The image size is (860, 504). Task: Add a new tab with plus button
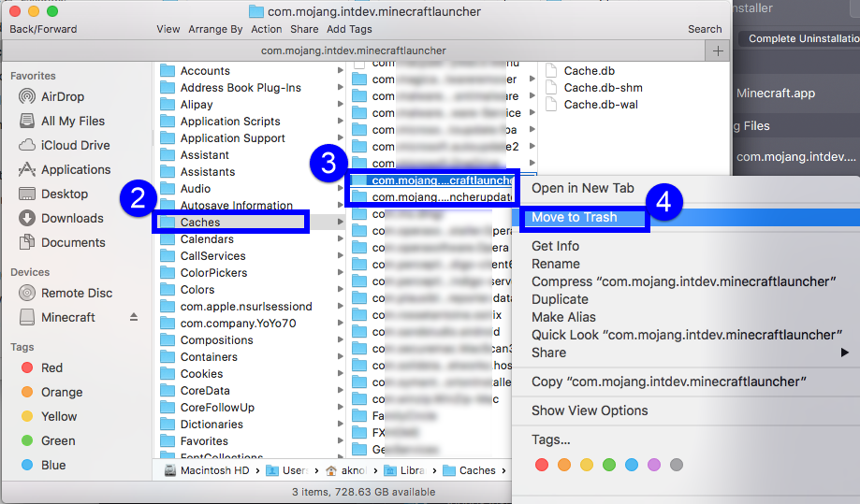click(718, 50)
